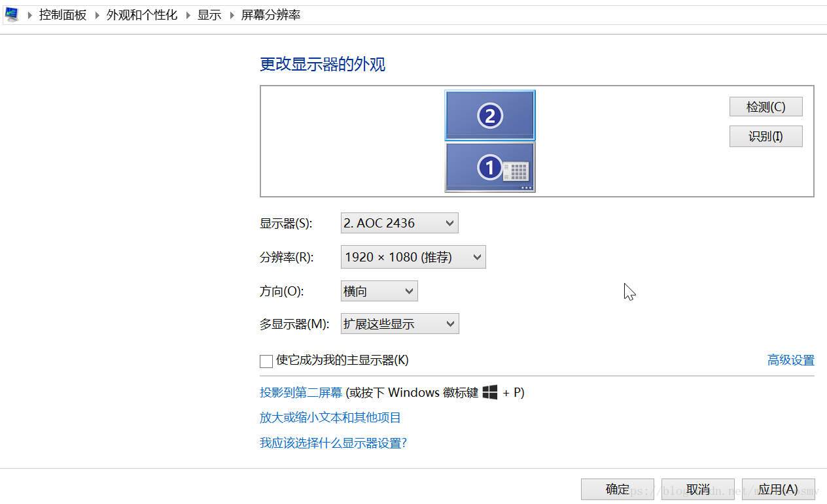The height and width of the screenshot is (504, 827).
Task: Expand breadcrumb arrow before 控制面板
Action: [30, 15]
